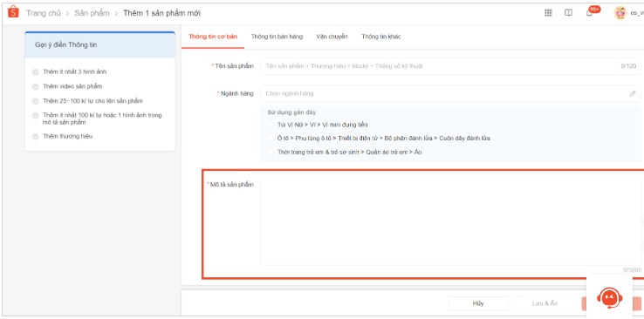Screen dimensions: 644x319
Task: Switch to Thông tin khác tab
Action: [381, 37]
